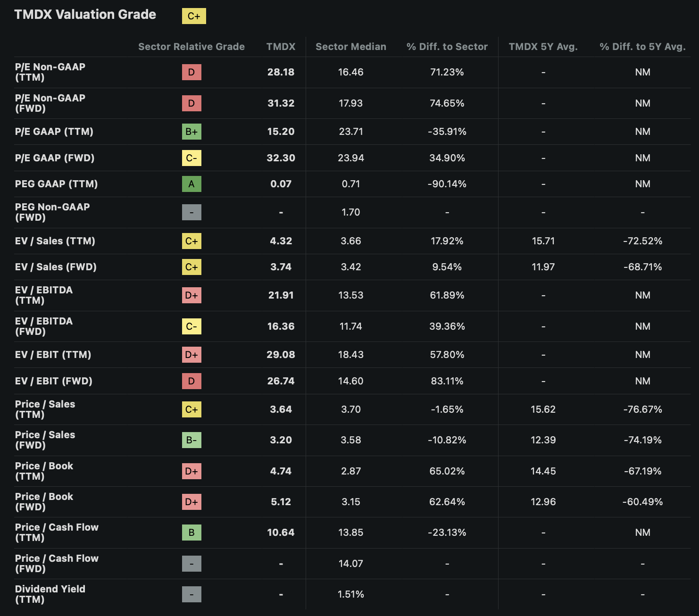Click the TMDX value 29.08
The image size is (699, 616).
pos(281,355)
